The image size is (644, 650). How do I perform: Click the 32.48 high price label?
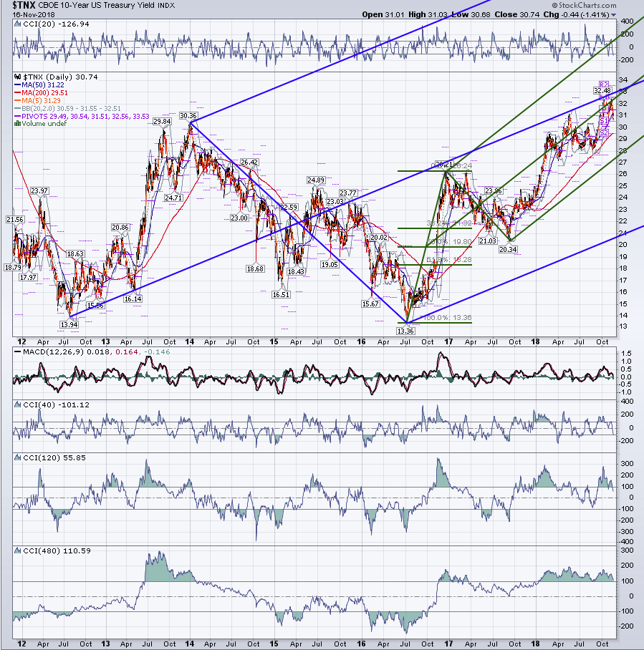click(602, 90)
